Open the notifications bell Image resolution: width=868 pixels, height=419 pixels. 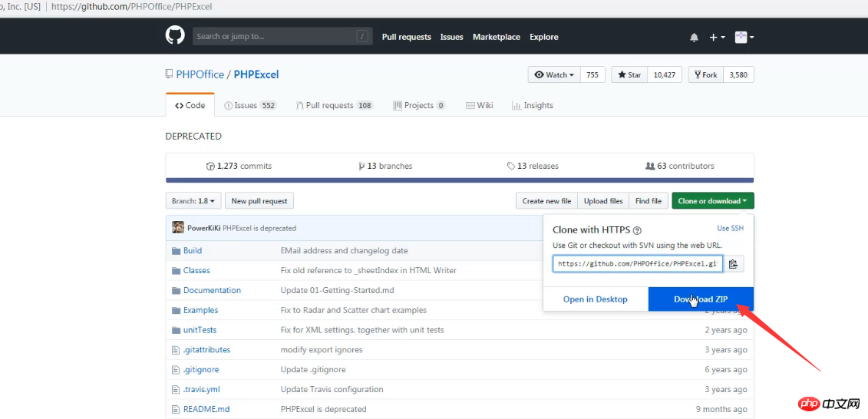pos(695,37)
